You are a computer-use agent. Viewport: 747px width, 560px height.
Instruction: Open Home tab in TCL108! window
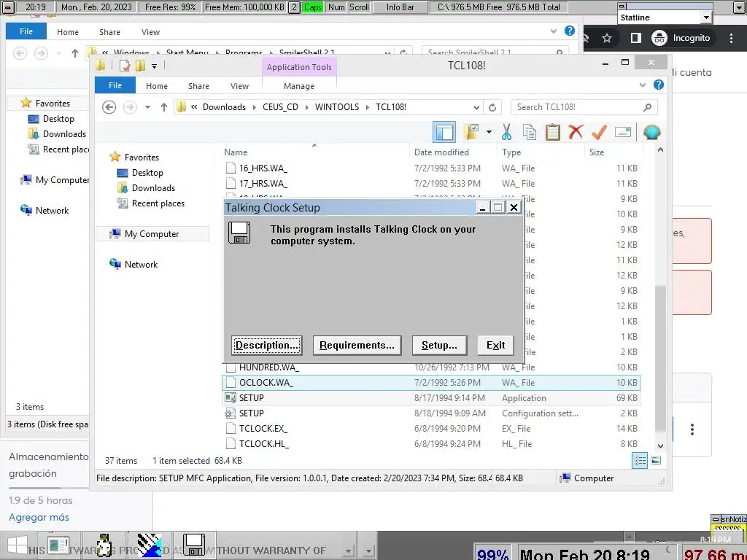coord(157,86)
